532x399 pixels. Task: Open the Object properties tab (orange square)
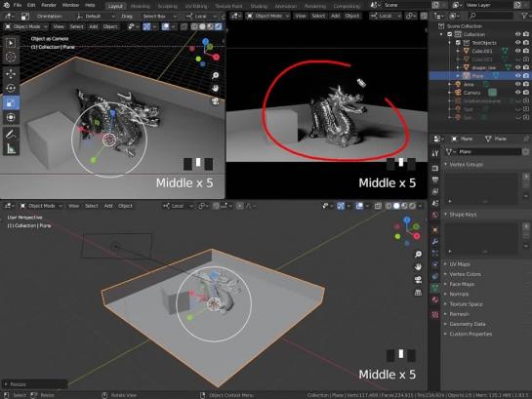click(435, 230)
